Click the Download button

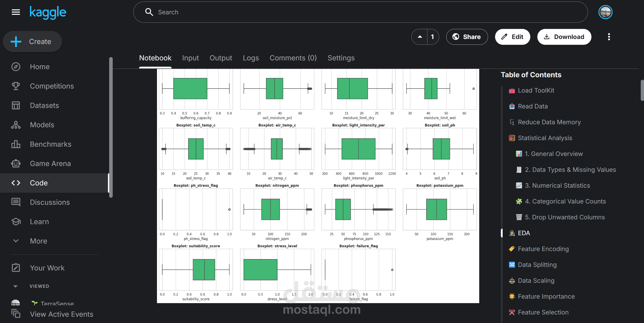click(x=564, y=37)
